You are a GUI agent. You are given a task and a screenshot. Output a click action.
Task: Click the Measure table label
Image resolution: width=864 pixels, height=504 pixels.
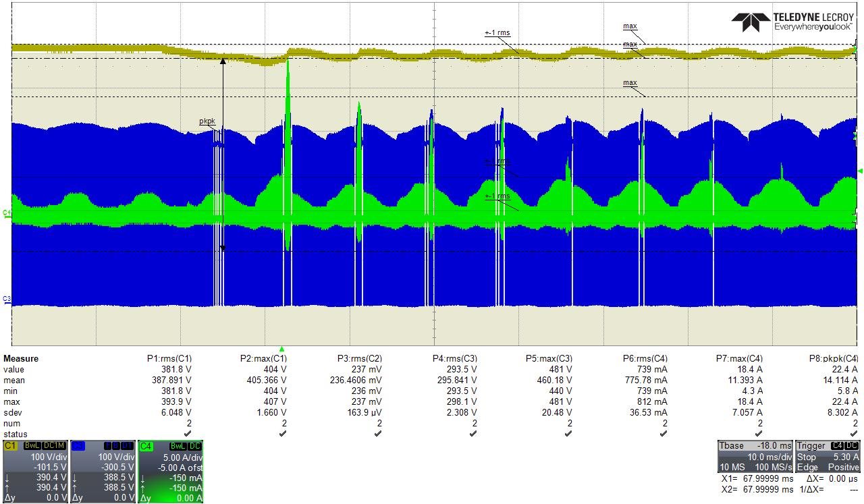tap(21, 358)
